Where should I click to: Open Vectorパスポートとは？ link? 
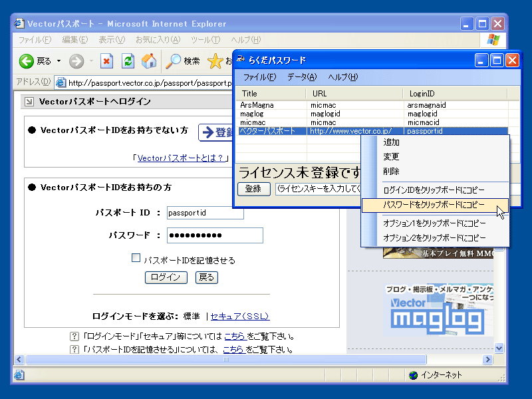[182, 158]
